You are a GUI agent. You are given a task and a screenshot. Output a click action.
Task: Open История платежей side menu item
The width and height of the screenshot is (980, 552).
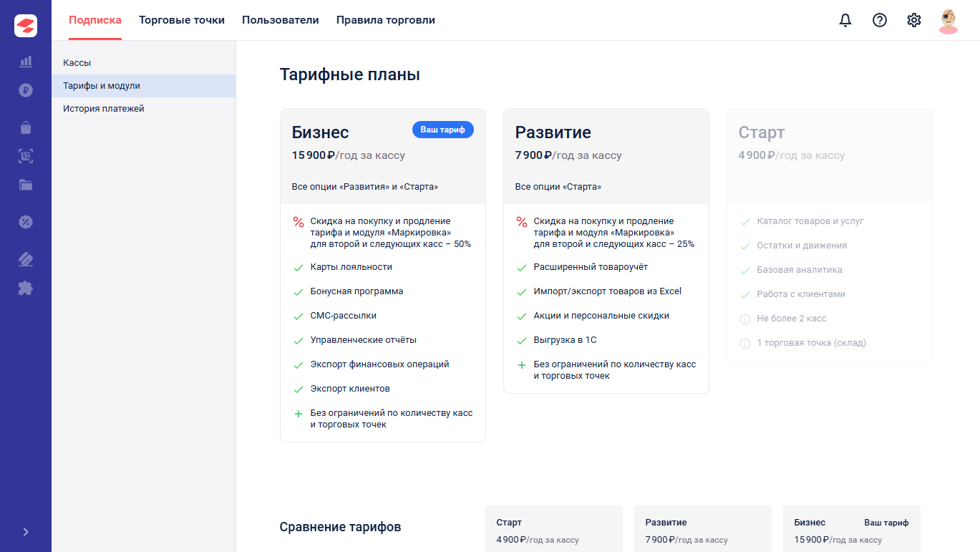pyautogui.click(x=144, y=109)
